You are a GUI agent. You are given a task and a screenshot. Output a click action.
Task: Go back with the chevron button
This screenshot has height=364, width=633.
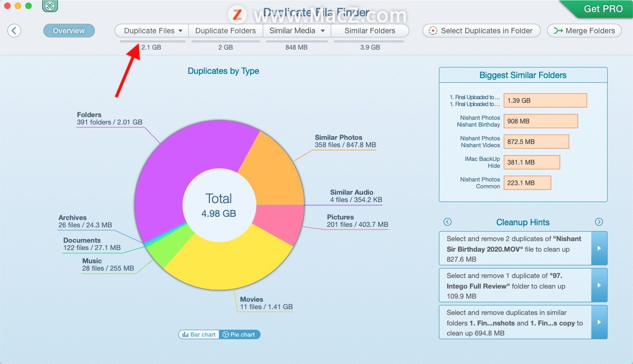pos(14,31)
